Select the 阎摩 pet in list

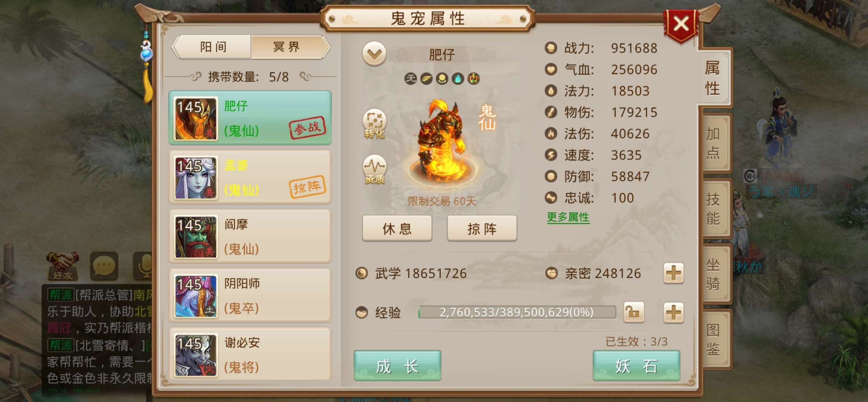tap(250, 236)
